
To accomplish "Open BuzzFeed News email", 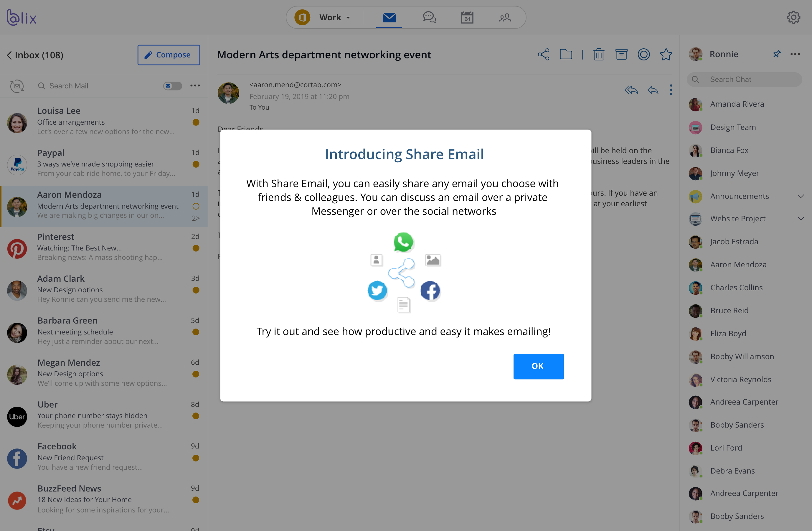I will click(104, 500).
